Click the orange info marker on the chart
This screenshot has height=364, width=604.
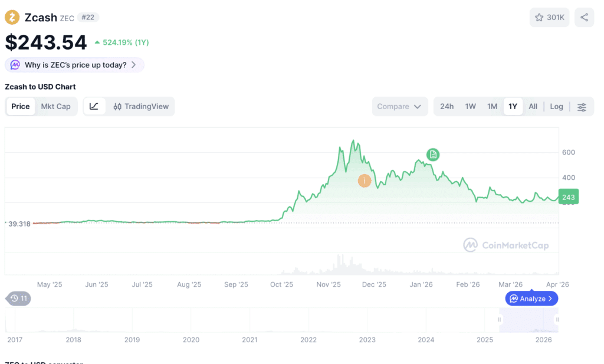pos(364,181)
